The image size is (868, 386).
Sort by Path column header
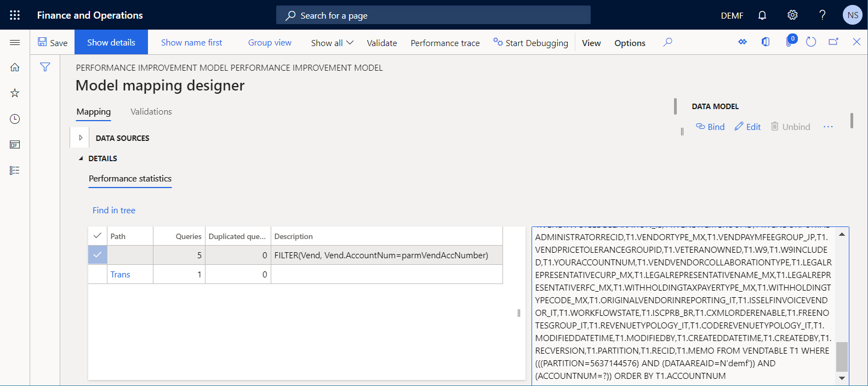click(130, 236)
